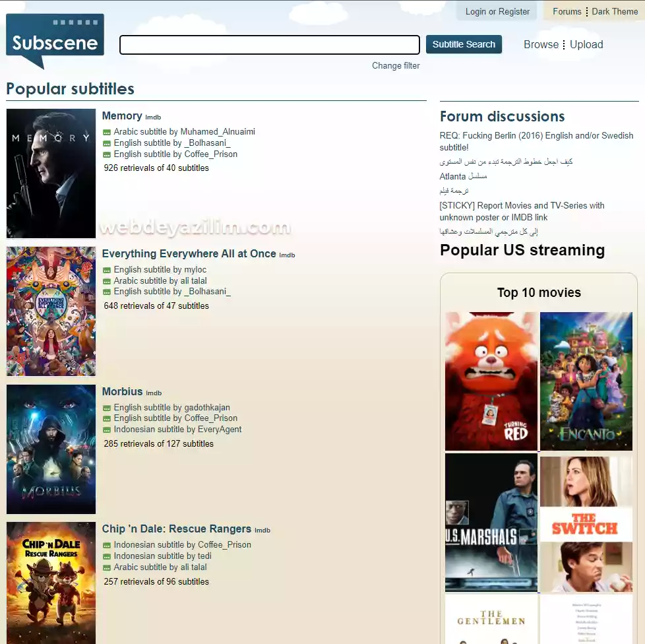Click '257 retrievals of 96 subtitles' text
This screenshot has width=645, height=644.
click(x=156, y=581)
